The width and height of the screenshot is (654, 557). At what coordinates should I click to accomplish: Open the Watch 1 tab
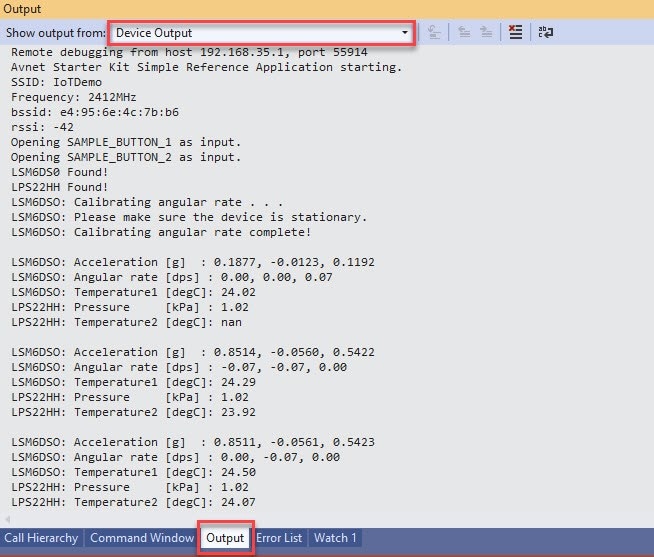[x=335, y=538]
